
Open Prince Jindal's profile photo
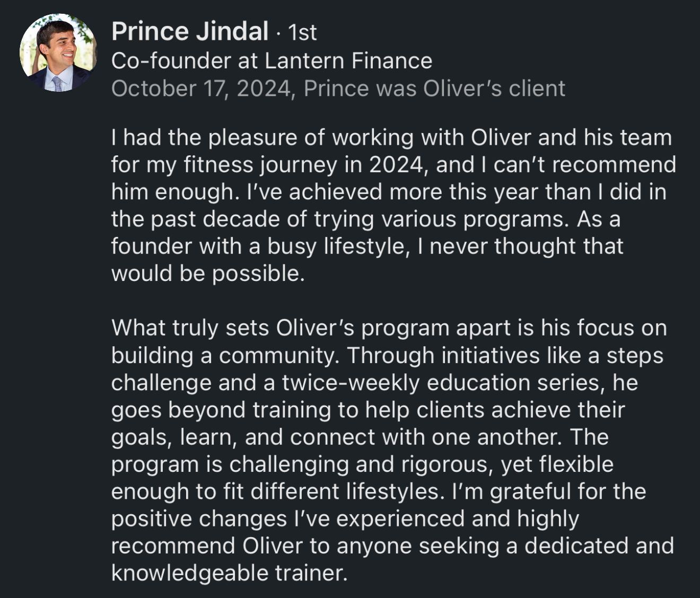[x=58, y=53]
